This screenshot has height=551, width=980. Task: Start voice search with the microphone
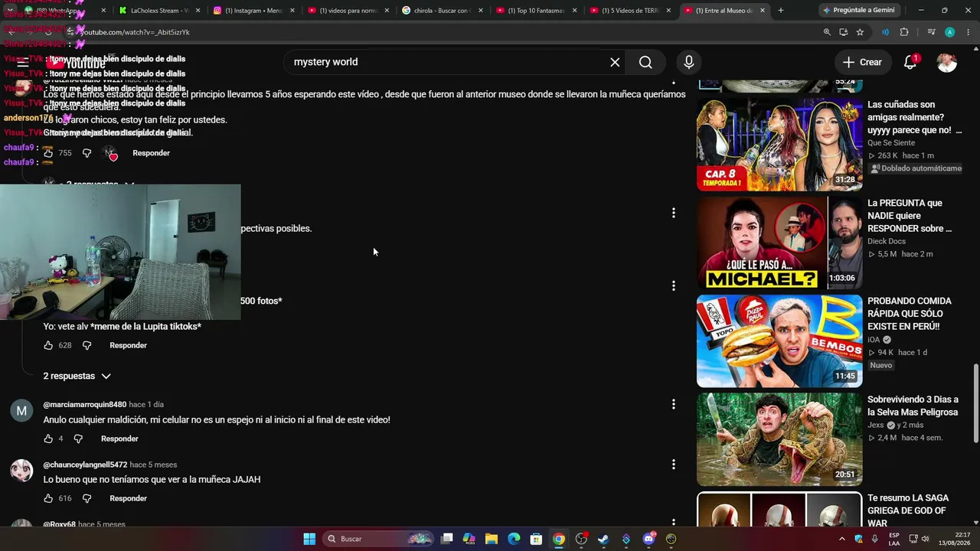coord(689,62)
